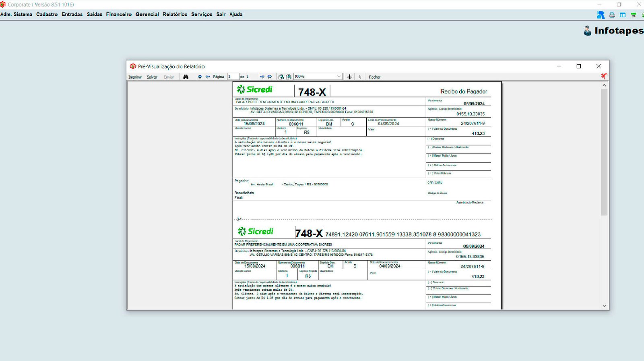Open the Relatórios menu

pyautogui.click(x=175, y=15)
